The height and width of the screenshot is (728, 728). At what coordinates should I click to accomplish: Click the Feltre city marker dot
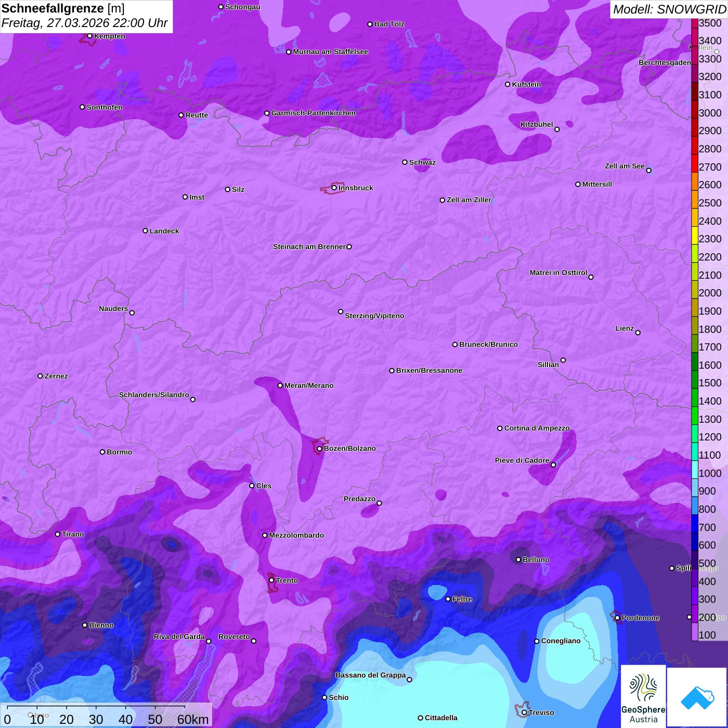(448, 599)
